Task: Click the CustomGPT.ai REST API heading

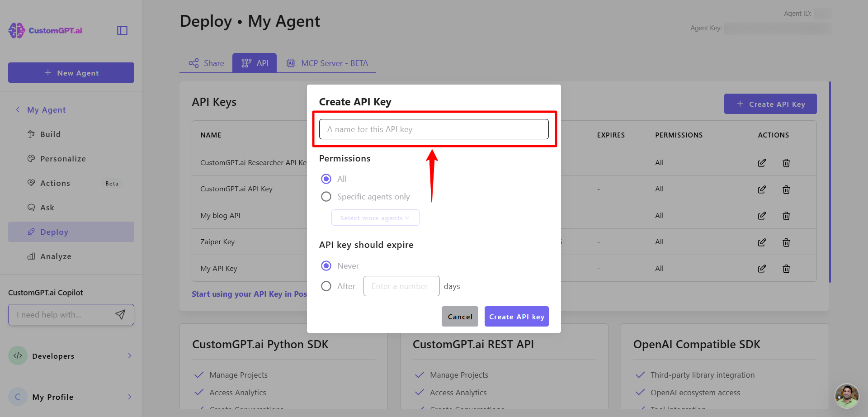Action: pos(473,345)
